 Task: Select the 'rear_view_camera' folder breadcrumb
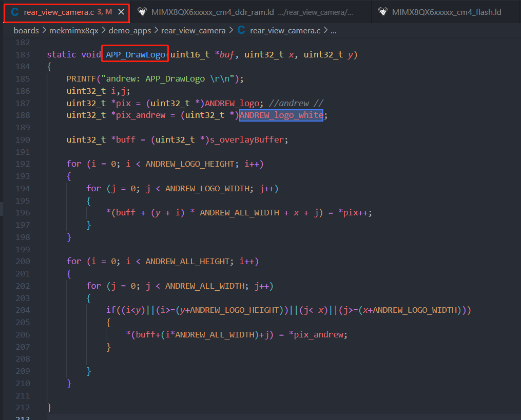(x=194, y=31)
